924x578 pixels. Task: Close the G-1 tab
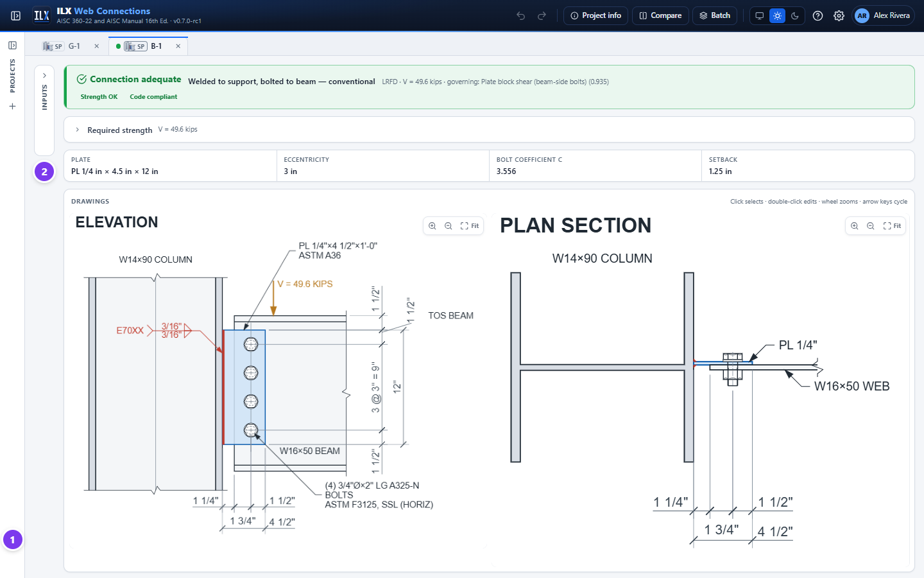pyautogui.click(x=97, y=46)
